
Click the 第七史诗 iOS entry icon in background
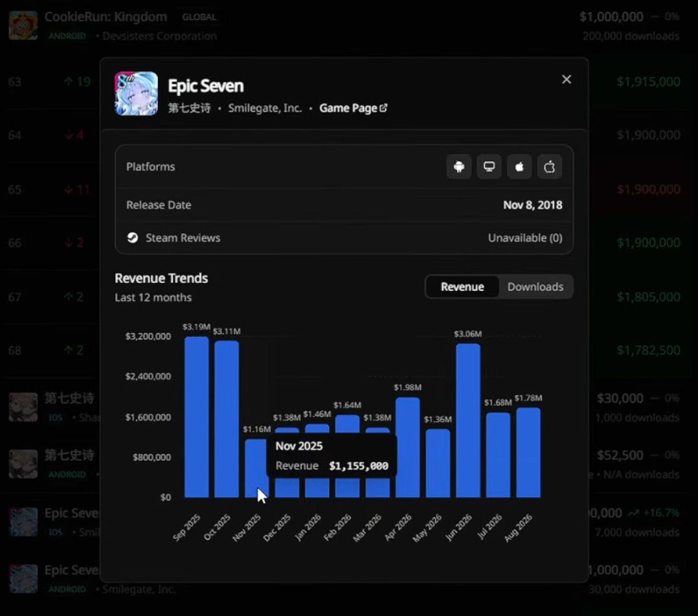(x=23, y=407)
